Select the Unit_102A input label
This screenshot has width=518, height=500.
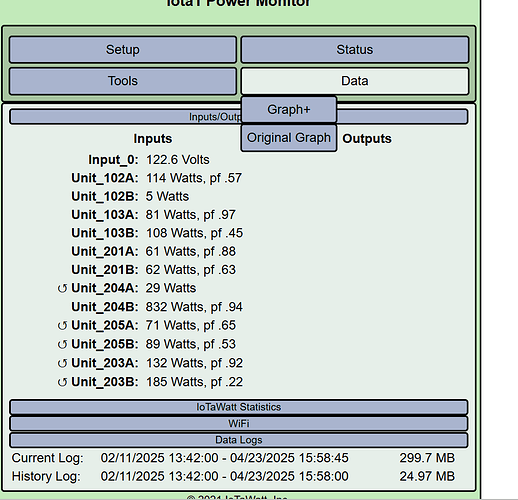pos(104,178)
